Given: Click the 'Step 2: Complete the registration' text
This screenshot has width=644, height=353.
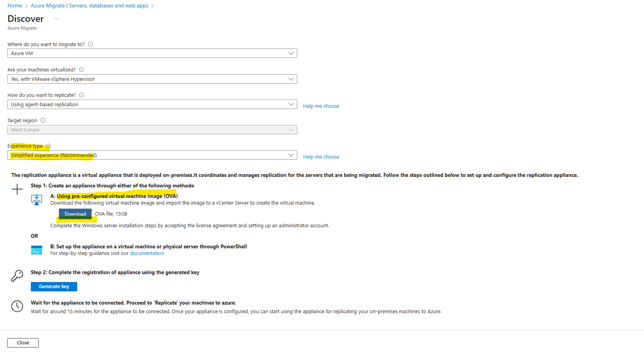Looking at the screenshot, I should [x=115, y=273].
